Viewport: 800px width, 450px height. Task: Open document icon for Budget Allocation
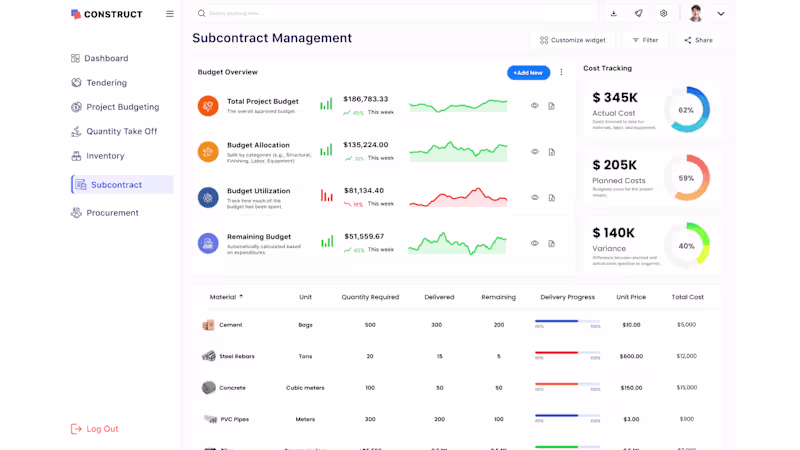(552, 152)
